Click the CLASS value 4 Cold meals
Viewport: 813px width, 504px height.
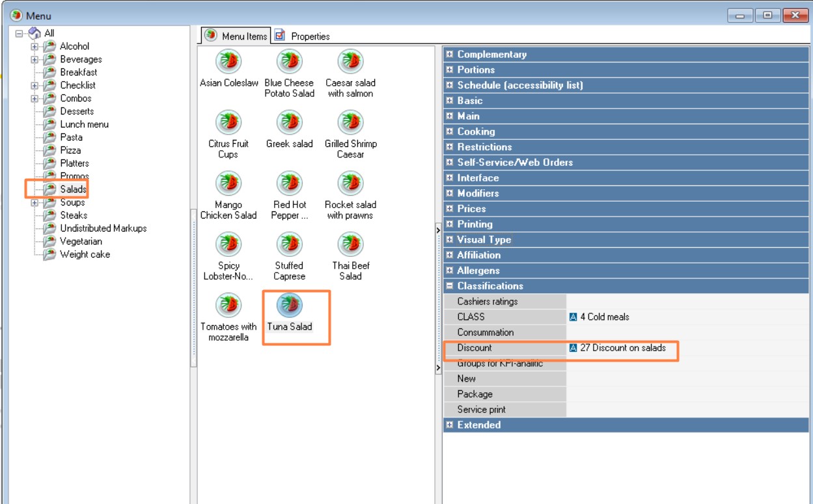click(604, 317)
